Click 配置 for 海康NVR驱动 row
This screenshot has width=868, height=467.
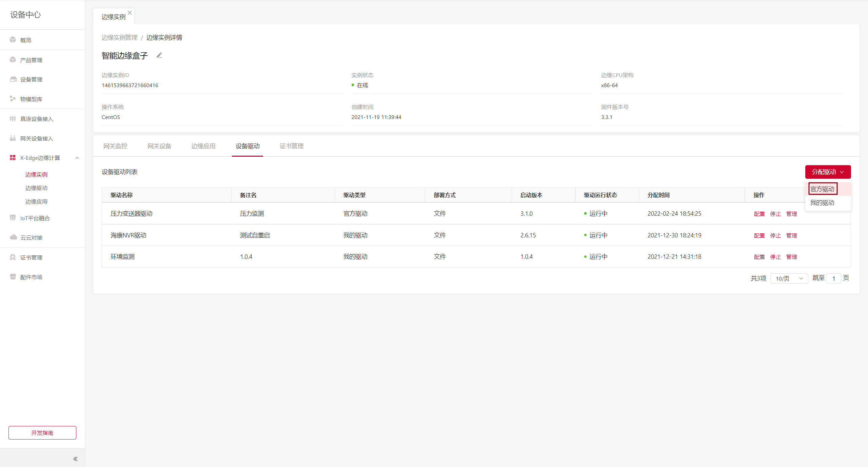pos(759,235)
